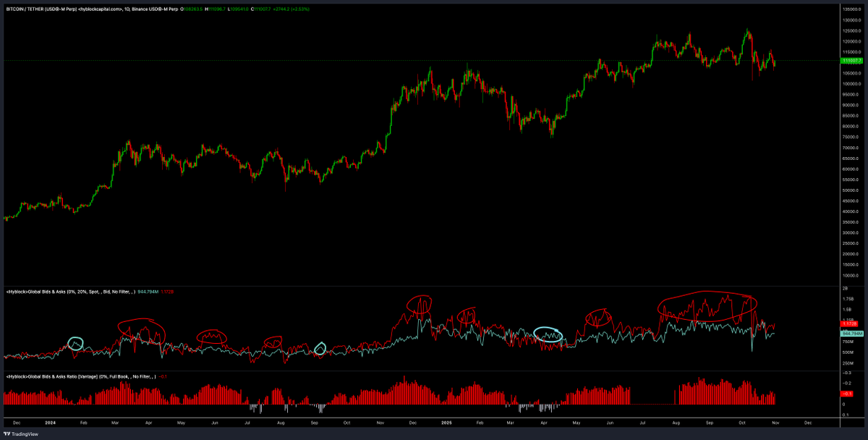Click the red -0.1 ratio axis label
The width and height of the screenshot is (868, 440).
[x=847, y=394]
